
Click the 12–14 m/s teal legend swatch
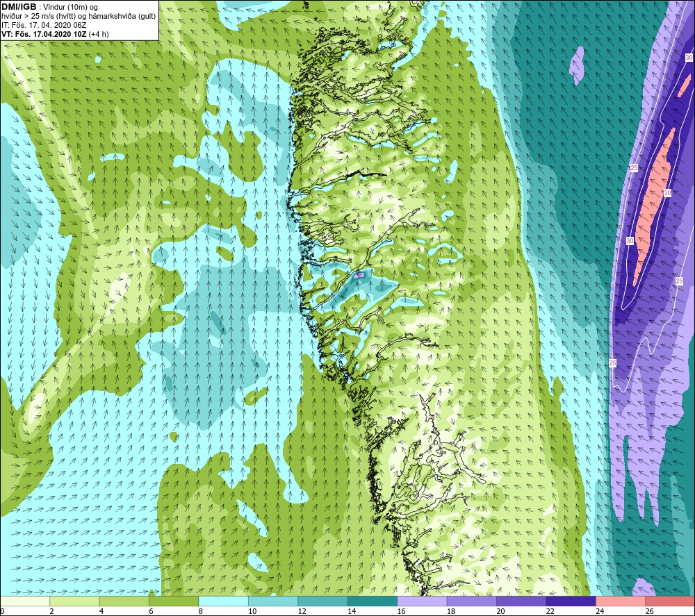click(x=322, y=601)
